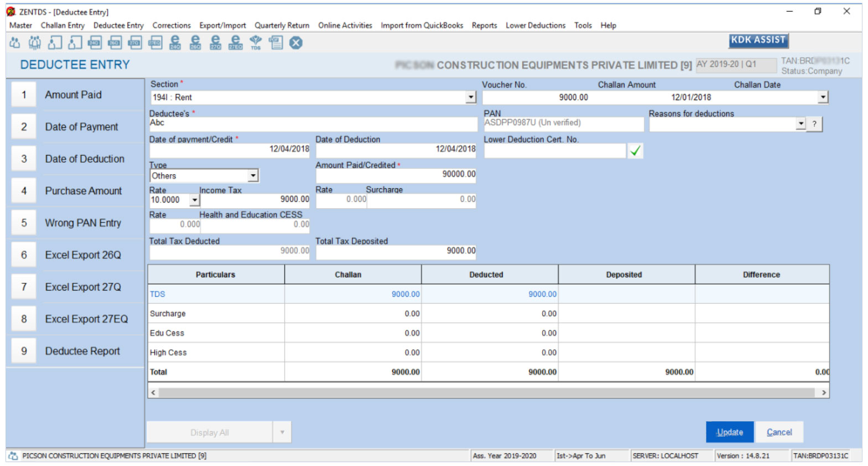Click the question mark beside Reasons for deductions
This screenshot has width=868, height=466.
pos(814,124)
